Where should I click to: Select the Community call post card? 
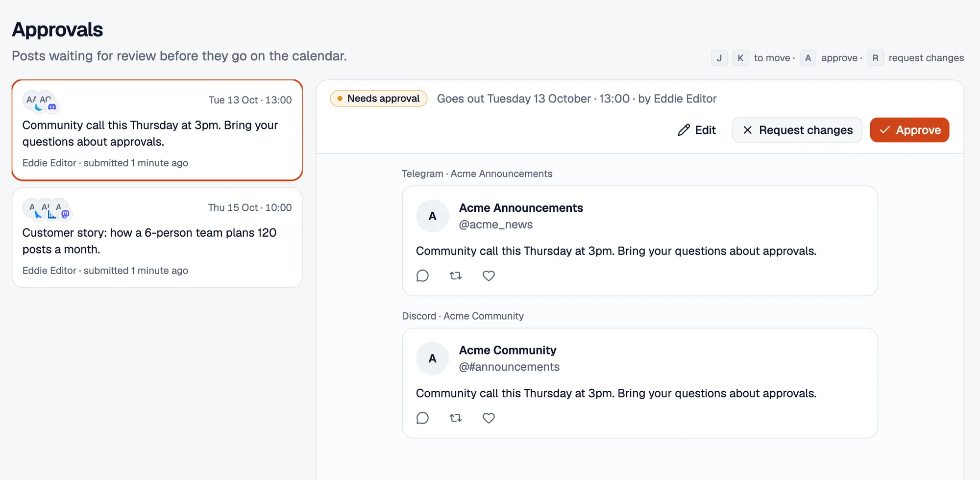pyautogui.click(x=157, y=130)
